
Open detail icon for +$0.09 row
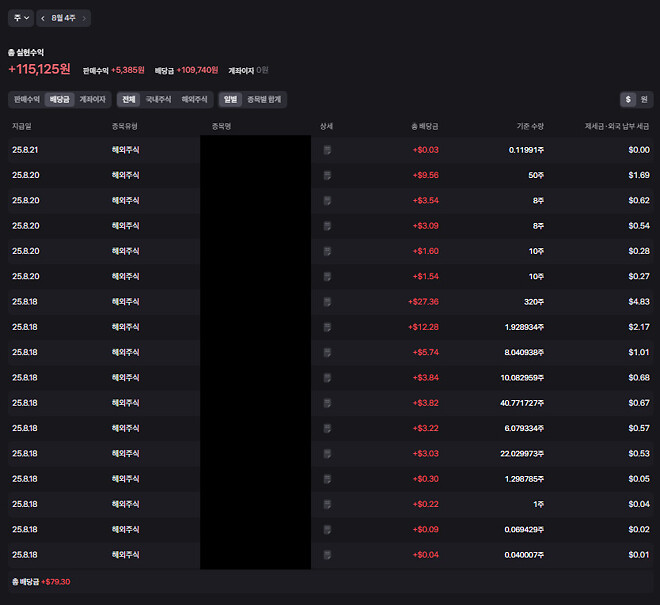327,529
